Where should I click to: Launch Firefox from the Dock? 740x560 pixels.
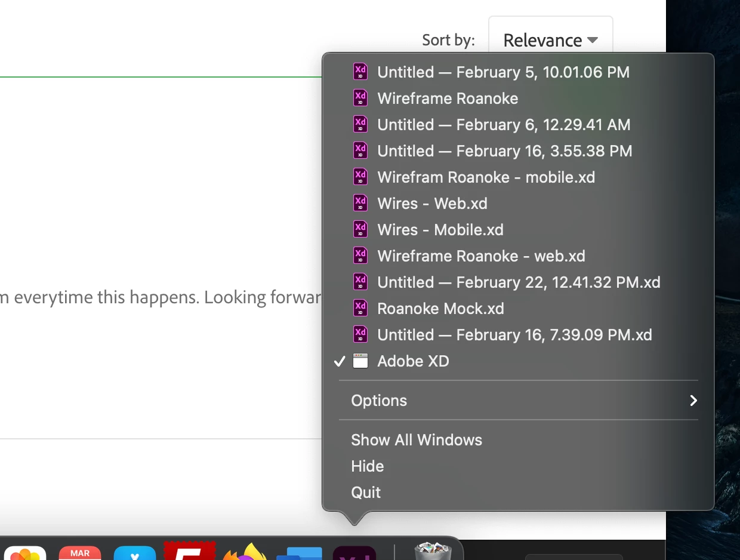pyautogui.click(x=245, y=552)
